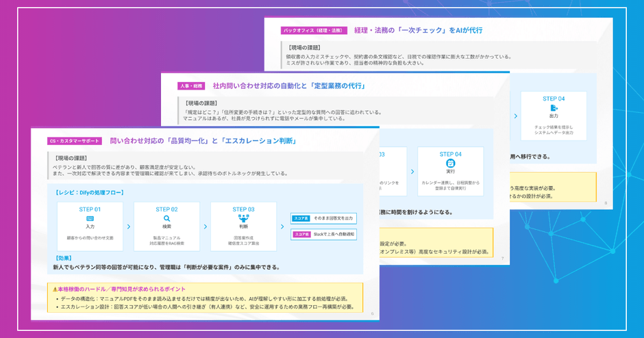Screen dimensions: 644x338
Task: Click the title 問い合わせ対応の「品質均一化」と「エスカレーション判断」
Action: pos(203,141)
